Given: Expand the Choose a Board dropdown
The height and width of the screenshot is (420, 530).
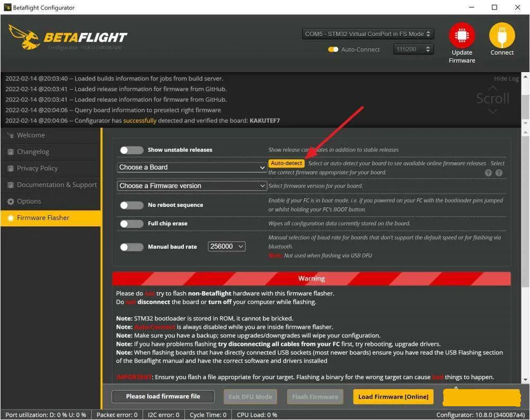Looking at the screenshot, I should coord(192,168).
